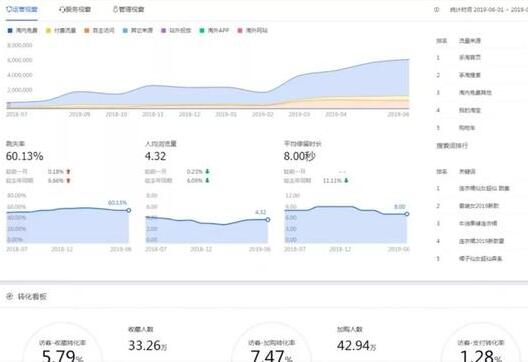Toggle the pink 淘外网站 legend series

click(253, 31)
